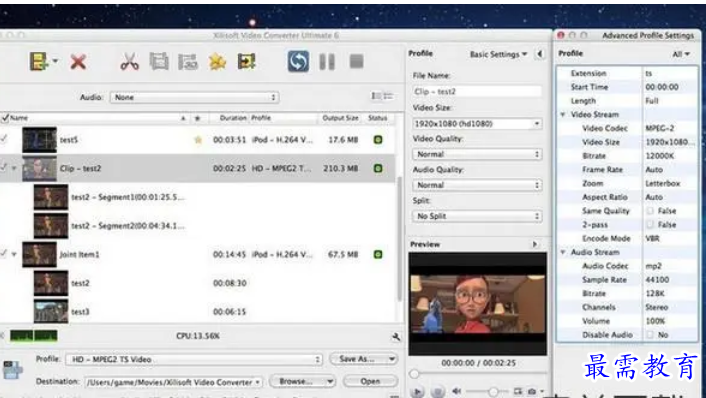Viewport: 706px width, 398px height.
Task: Click the arrow in the Preview header
Action: click(534, 244)
